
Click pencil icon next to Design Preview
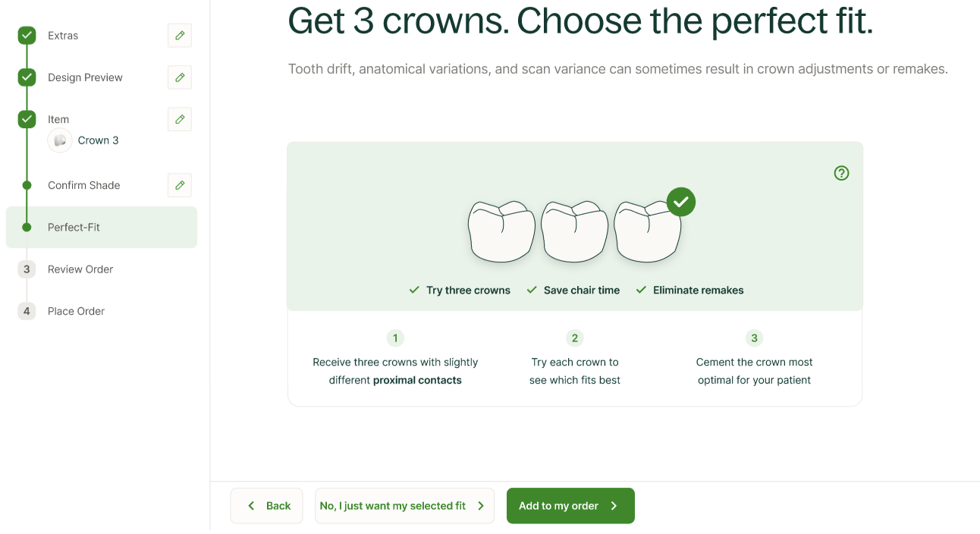pos(180,77)
